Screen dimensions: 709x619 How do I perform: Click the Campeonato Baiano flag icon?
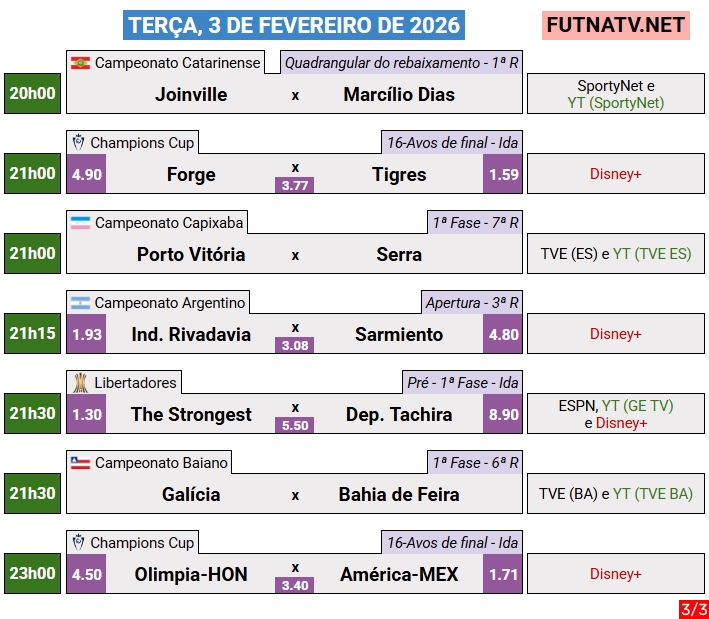pyautogui.click(x=80, y=463)
